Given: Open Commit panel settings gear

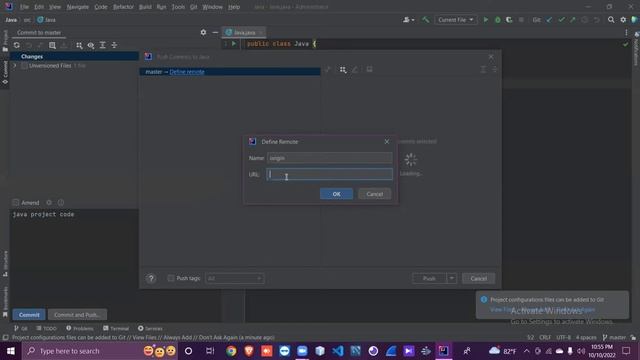Looking at the screenshot, I should pos(203,32).
